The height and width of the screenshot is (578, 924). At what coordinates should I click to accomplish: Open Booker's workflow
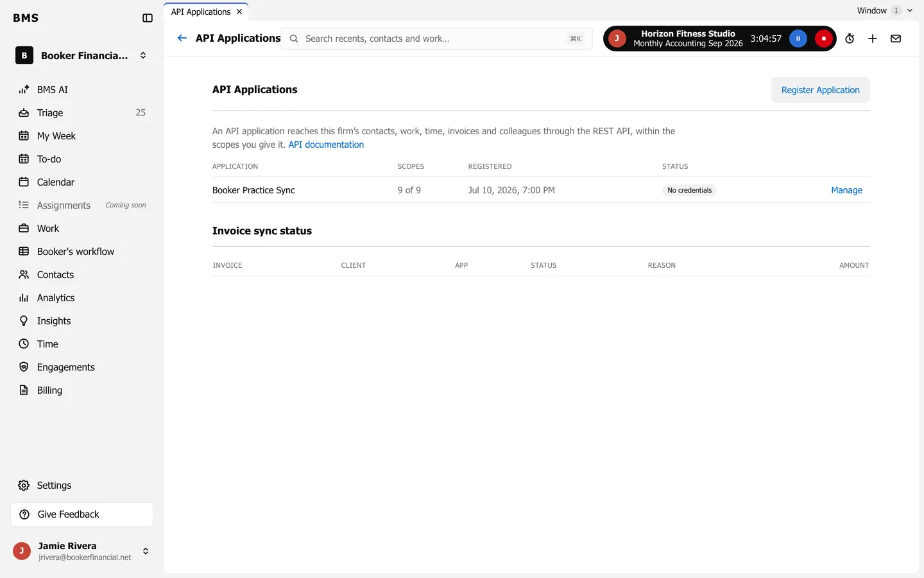click(81, 252)
